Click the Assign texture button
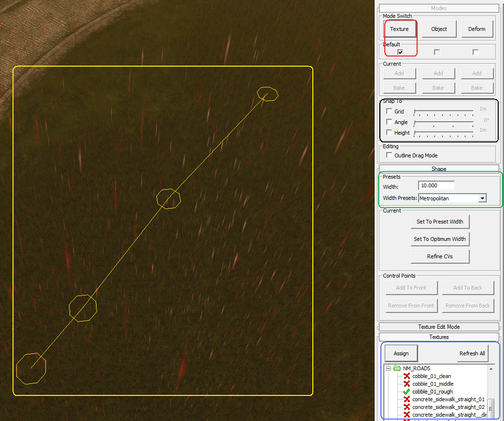This screenshot has height=421, width=504. [x=401, y=353]
